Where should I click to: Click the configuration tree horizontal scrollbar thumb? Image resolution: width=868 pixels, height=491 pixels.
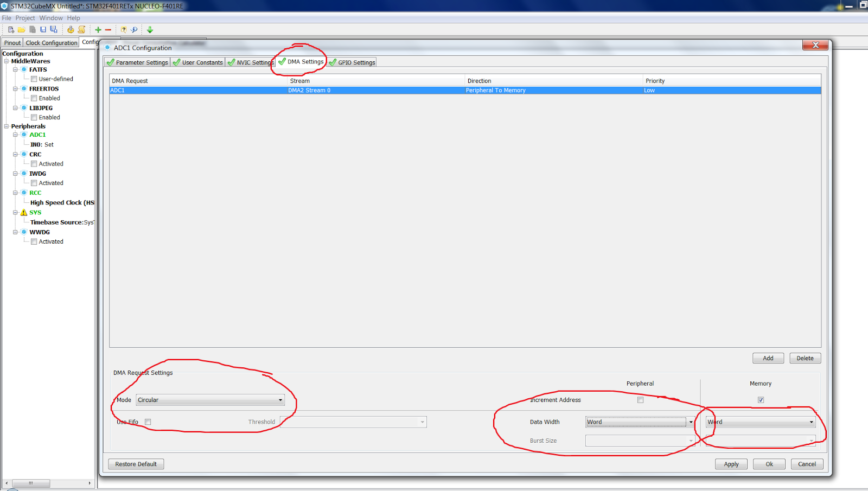coord(31,483)
